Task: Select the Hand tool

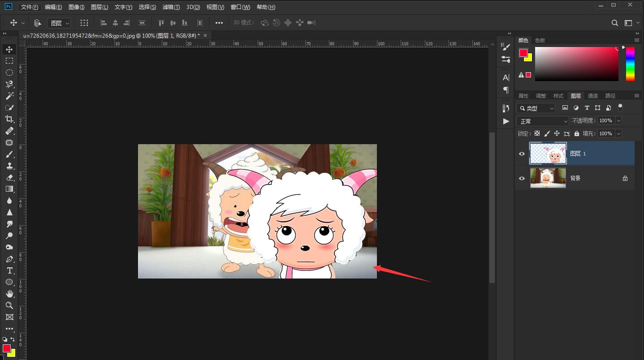Action: point(9,294)
